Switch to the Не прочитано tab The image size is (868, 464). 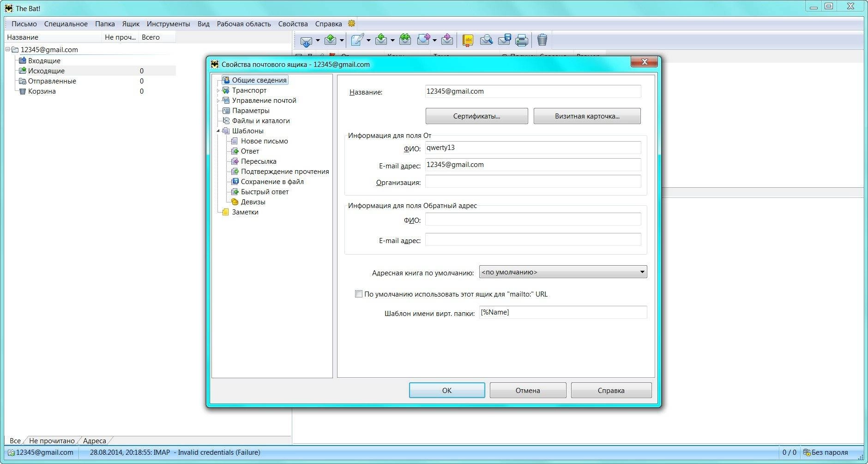click(52, 440)
